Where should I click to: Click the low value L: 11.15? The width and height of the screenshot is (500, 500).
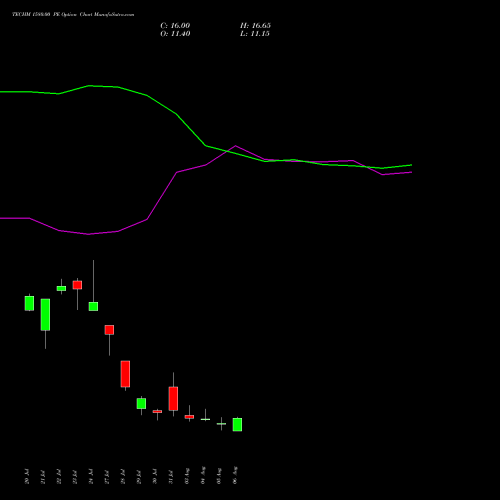coord(255,34)
